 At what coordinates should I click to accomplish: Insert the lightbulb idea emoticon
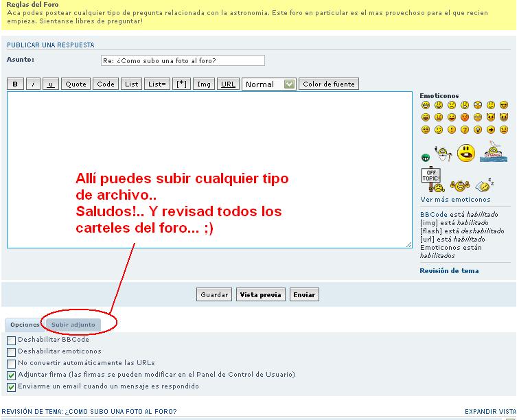pyautogui.click(x=478, y=130)
